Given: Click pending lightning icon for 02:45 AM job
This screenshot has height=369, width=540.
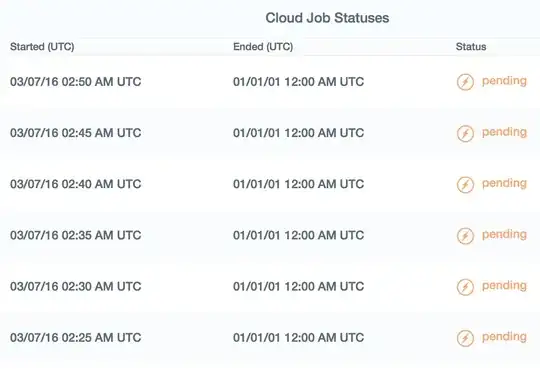Looking at the screenshot, I should [x=465, y=133].
